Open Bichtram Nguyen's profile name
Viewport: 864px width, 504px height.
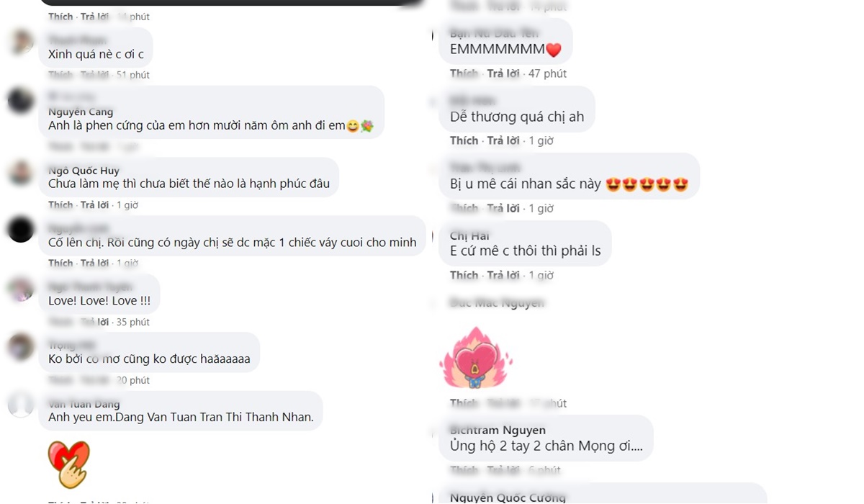[x=498, y=430]
